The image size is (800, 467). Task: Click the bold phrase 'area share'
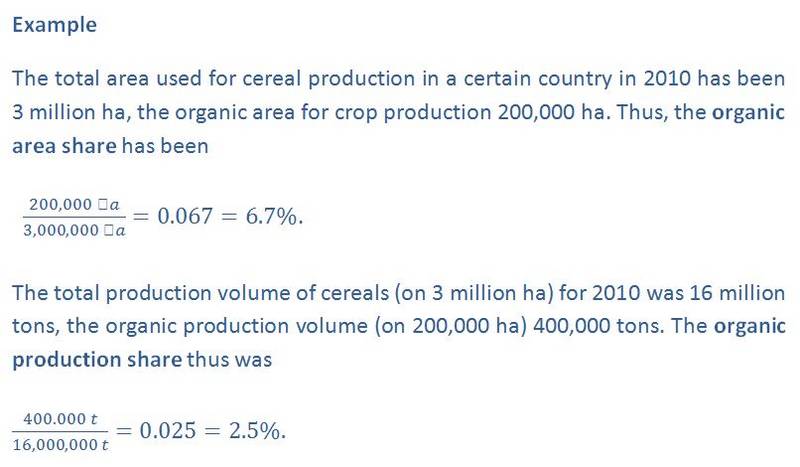point(64,146)
